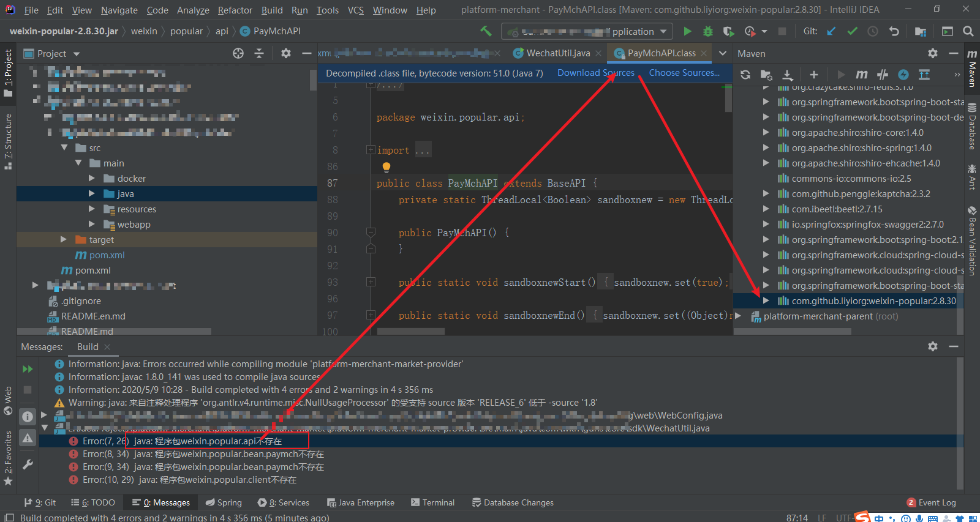Expand shiro-core:1.4.0 dependency node

pyautogui.click(x=766, y=133)
